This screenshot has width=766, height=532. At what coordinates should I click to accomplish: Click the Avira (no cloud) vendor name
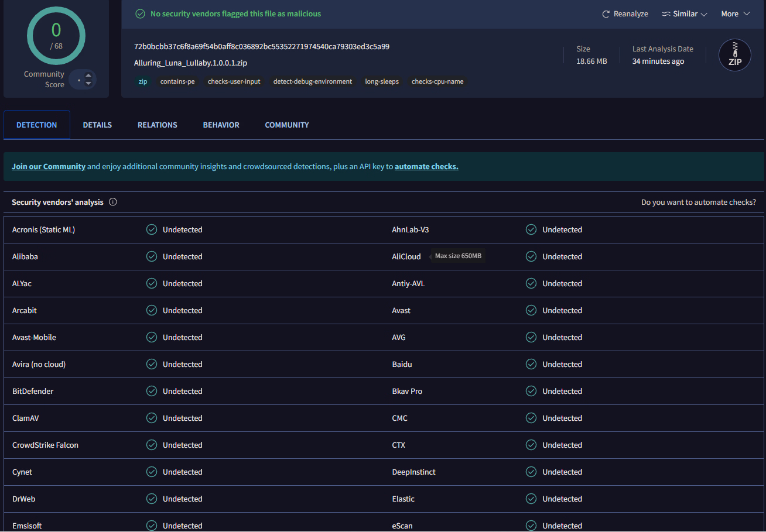pyautogui.click(x=39, y=364)
